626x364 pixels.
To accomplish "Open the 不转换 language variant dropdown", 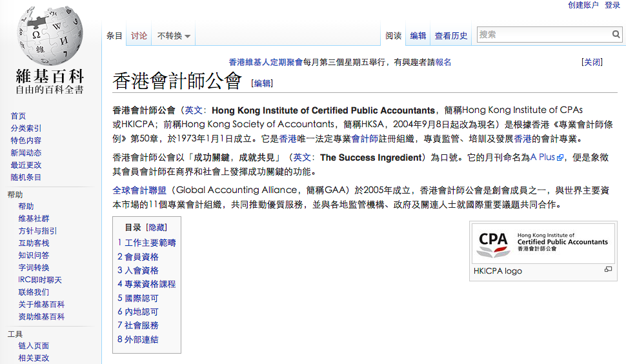I will (174, 36).
